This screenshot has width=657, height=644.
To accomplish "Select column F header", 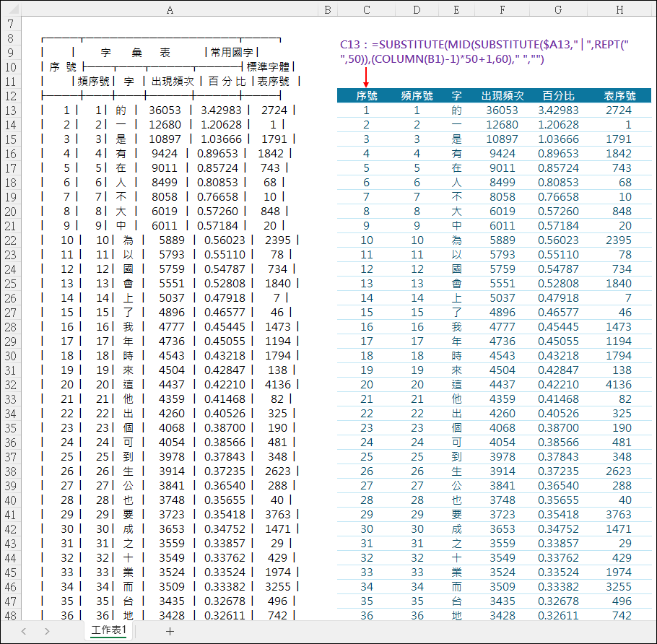I will click(x=502, y=9).
